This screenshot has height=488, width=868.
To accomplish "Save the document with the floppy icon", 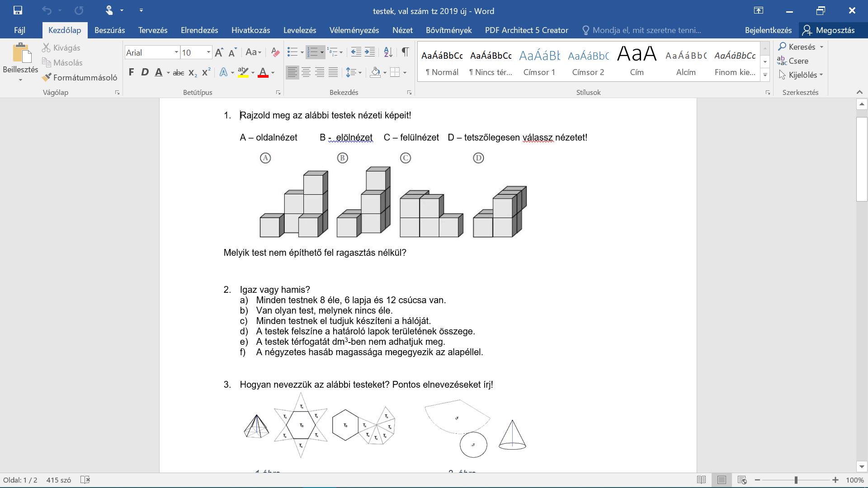I will [18, 10].
